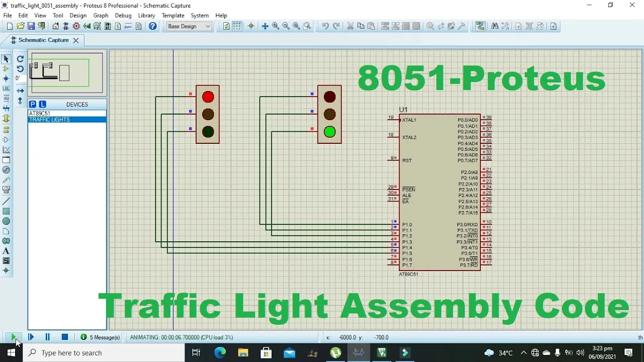Create a new project with the blank-page icon
This screenshot has height=362, width=644.
click(x=10, y=26)
